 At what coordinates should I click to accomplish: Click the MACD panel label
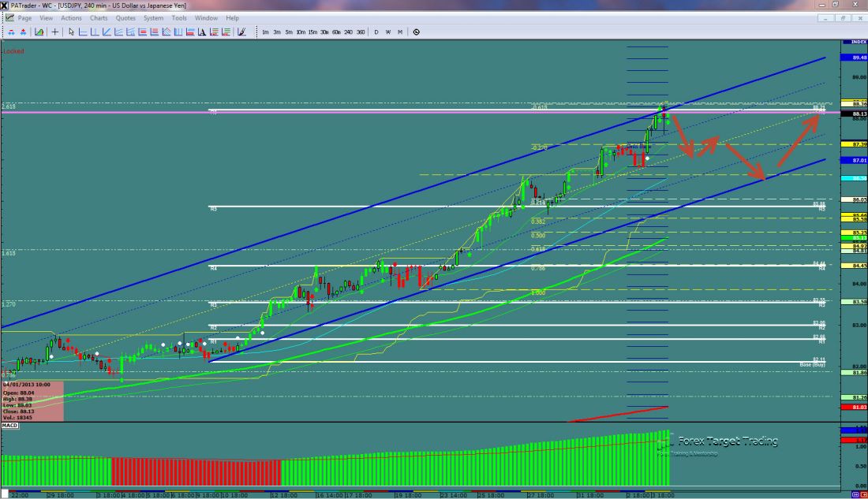9,425
